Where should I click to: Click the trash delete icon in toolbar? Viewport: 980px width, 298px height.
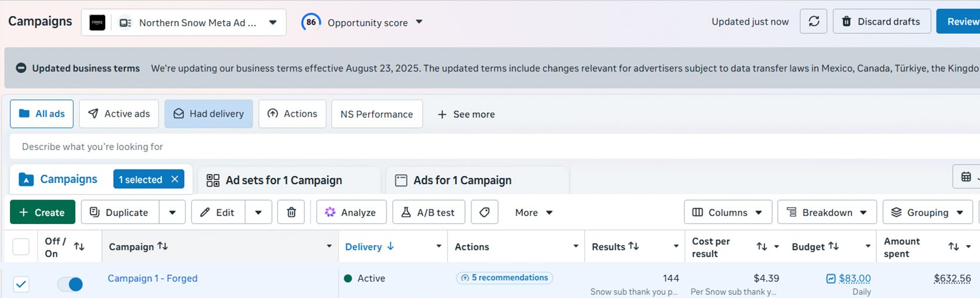[291, 212]
